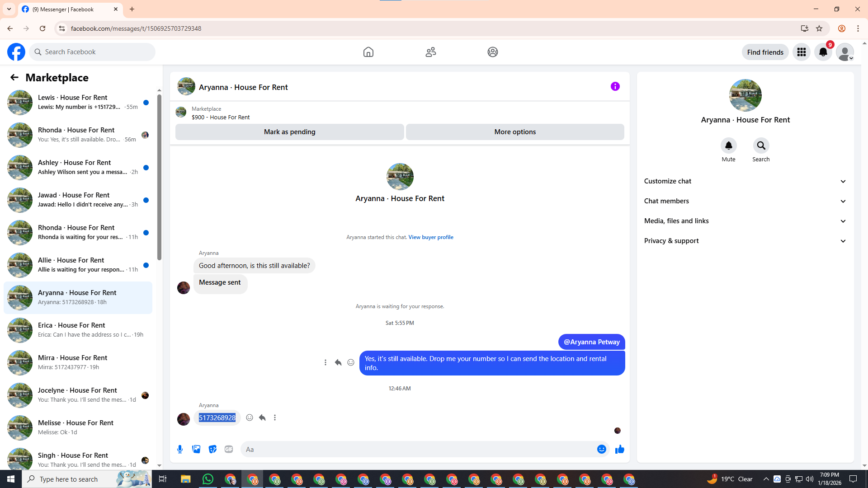Search in conversation magnifier icon
Image resolution: width=868 pixels, height=488 pixels.
761,145
